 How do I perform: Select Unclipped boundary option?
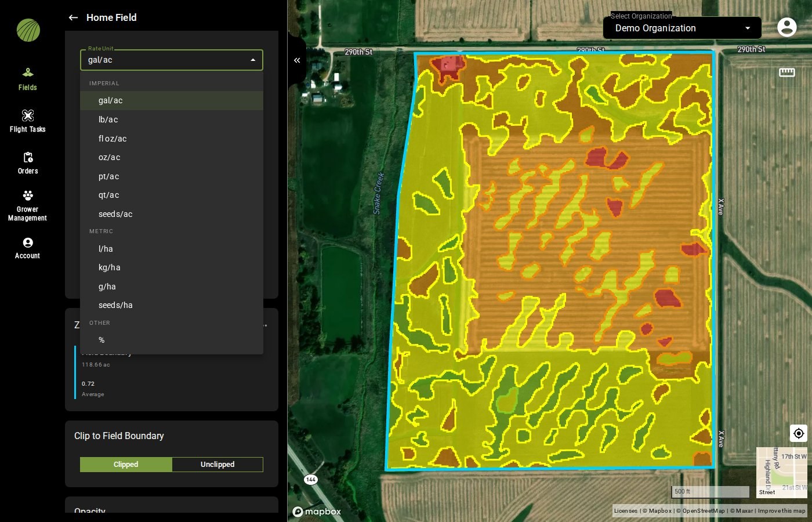point(217,465)
